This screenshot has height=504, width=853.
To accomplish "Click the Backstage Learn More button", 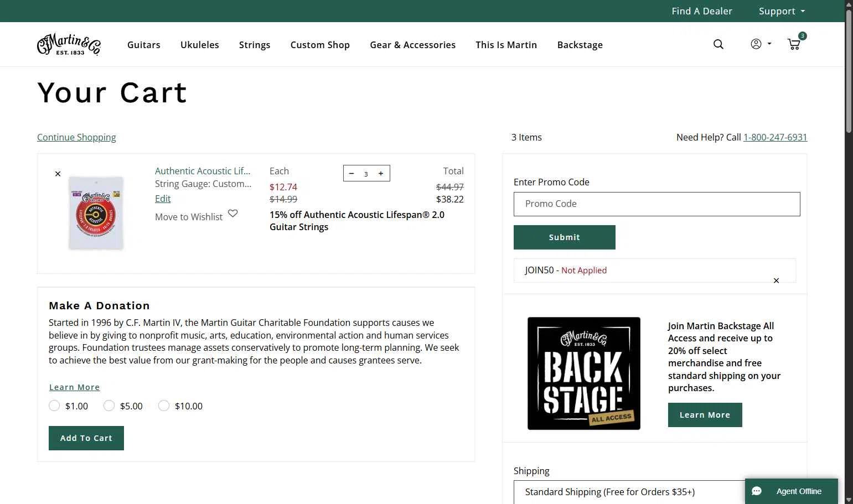I will [705, 415].
